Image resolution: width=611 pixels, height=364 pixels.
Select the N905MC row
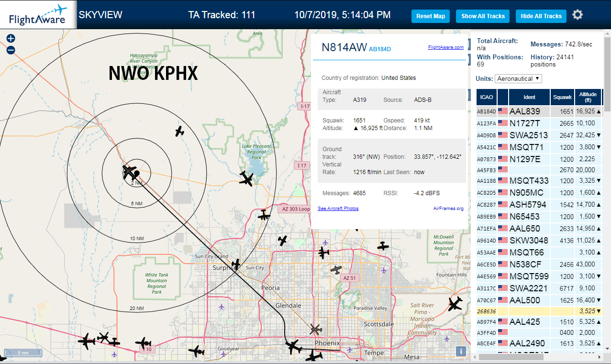coord(539,192)
